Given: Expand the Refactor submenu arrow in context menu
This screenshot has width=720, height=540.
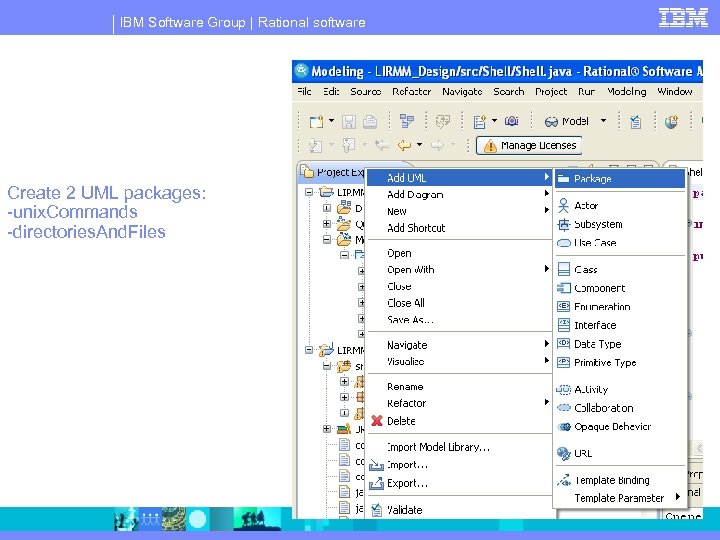Looking at the screenshot, I should coord(546,402).
